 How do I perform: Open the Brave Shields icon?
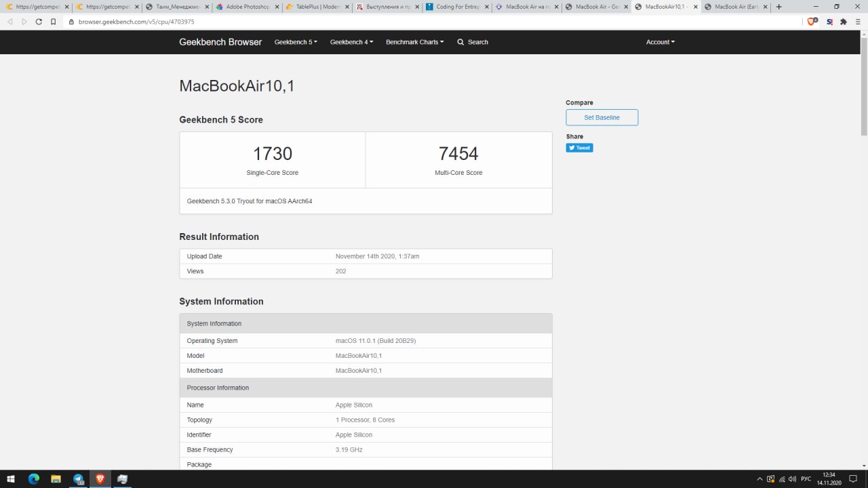point(812,22)
